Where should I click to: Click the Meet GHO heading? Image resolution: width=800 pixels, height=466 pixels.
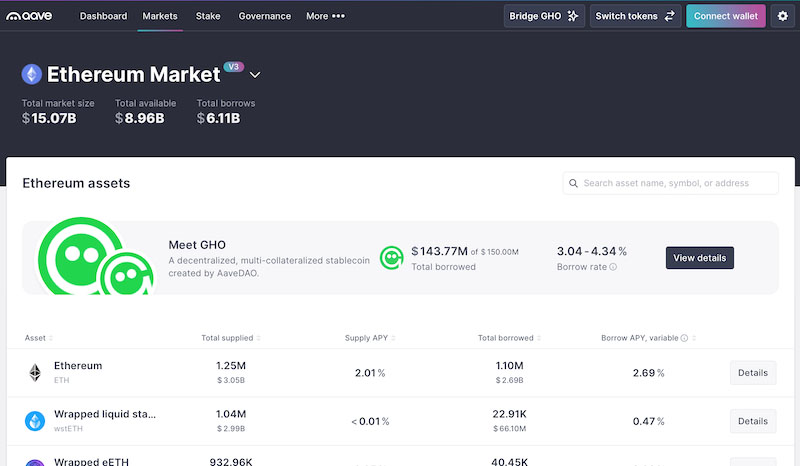(197, 245)
